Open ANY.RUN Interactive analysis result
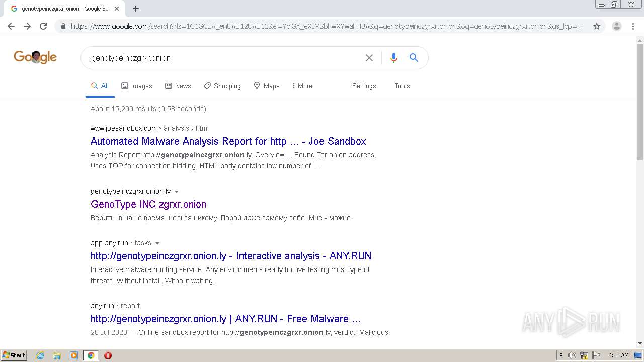The width and height of the screenshot is (644, 362). pos(231,256)
